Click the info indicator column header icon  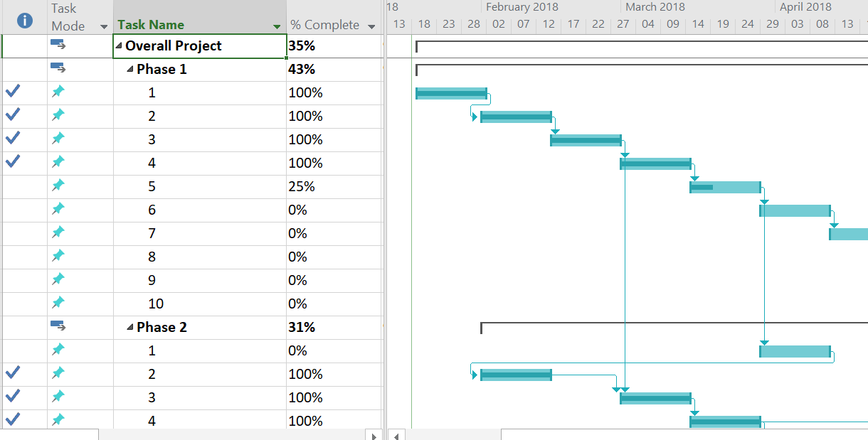pos(24,21)
